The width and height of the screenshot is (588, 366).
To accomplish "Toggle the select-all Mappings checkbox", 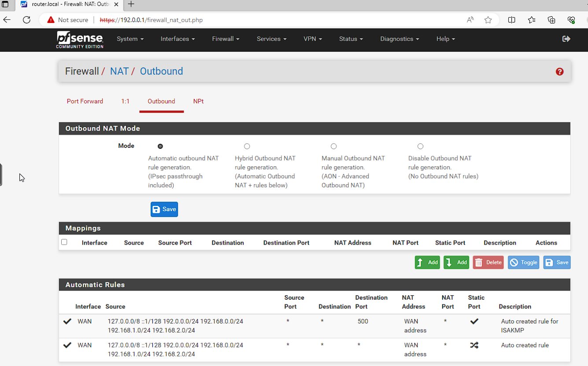I will (64, 242).
